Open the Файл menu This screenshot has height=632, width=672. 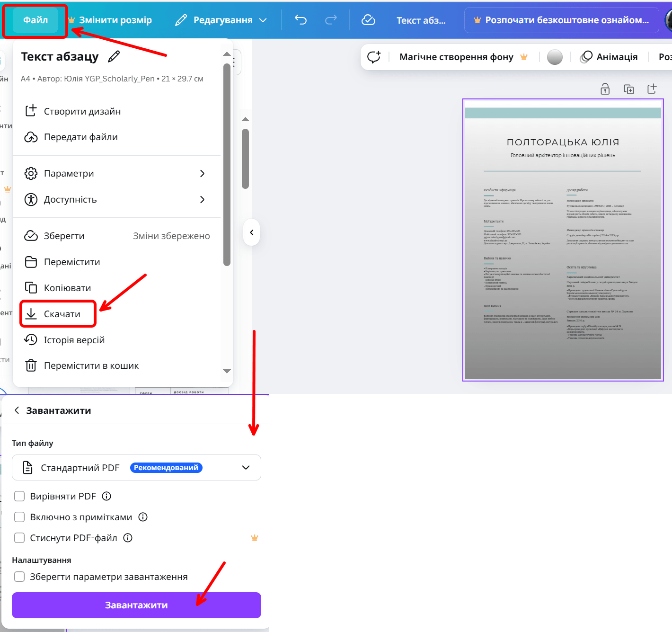coord(35,20)
